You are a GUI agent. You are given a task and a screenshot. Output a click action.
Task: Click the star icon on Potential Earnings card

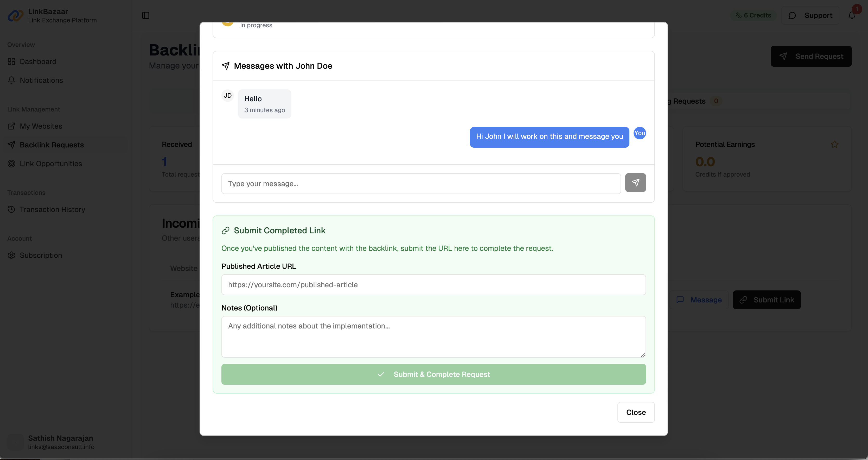coord(835,144)
